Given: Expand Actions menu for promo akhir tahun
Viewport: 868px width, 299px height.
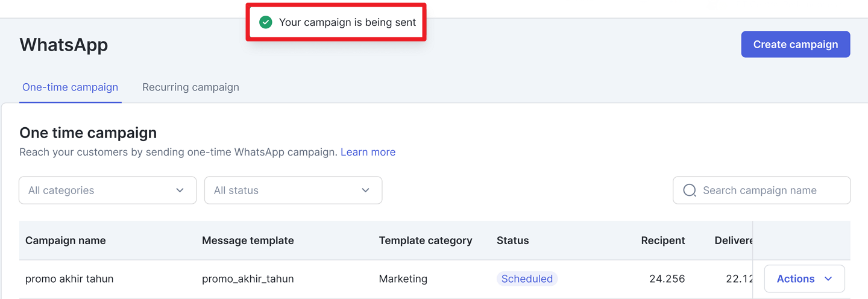Looking at the screenshot, I should pos(805,279).
